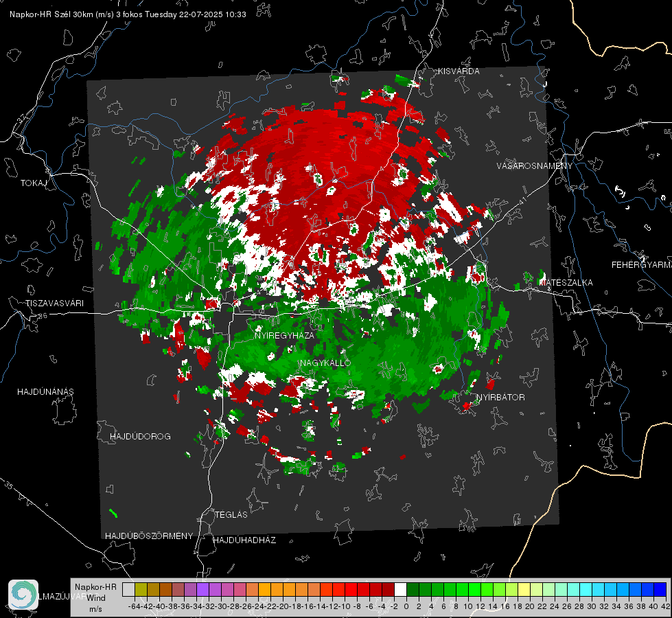Click road number 37 label
The height and width of the screenshot is (618, 672).
21,118
